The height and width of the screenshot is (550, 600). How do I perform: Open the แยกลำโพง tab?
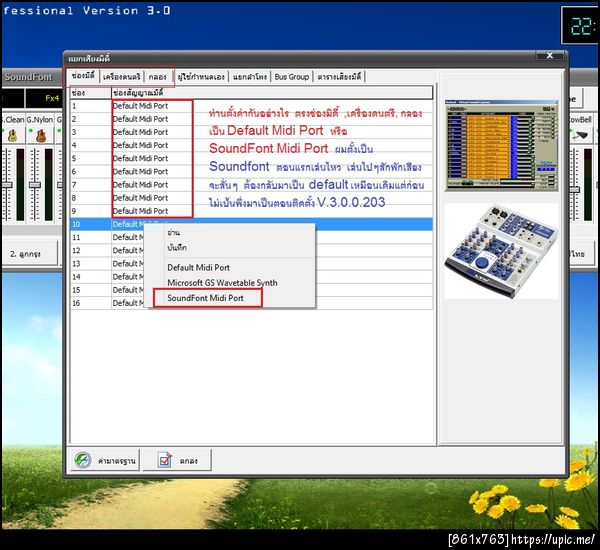(x=249, y=77)
